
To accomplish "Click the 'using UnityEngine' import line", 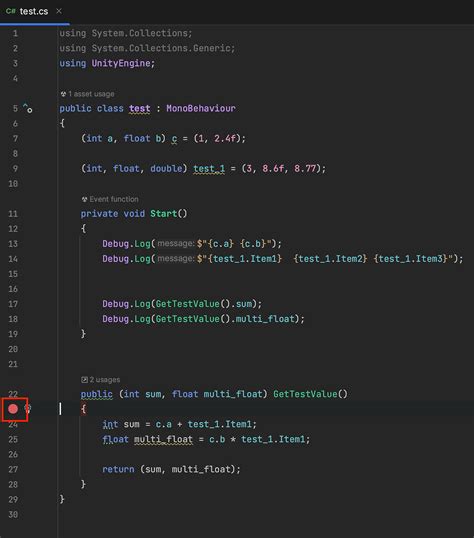I will point(107,63).
